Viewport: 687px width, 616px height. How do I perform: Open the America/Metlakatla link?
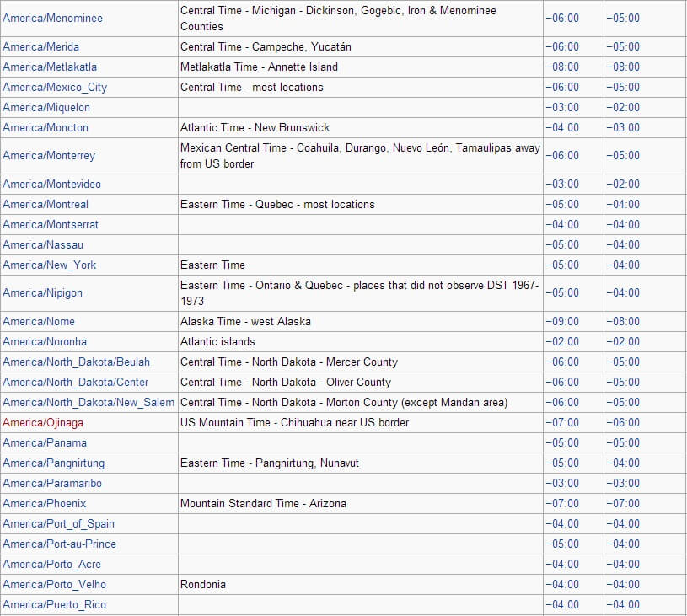pos(50,67)
